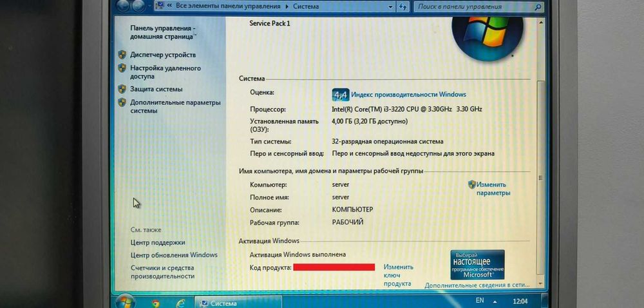Click the search magnifier icon
Screen dimensions: 644x308
click(x=538, y=7)
